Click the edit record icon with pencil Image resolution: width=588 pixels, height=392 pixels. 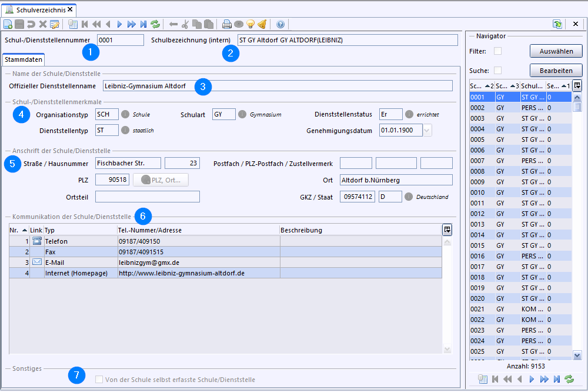(55, 24)
